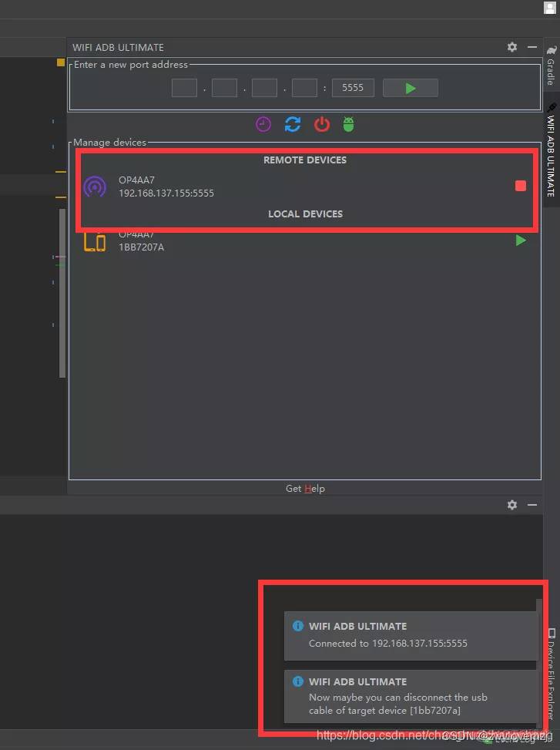Click the green Android bug icon
This screenshot has width=560, height=750.
(x=349, y=124)
